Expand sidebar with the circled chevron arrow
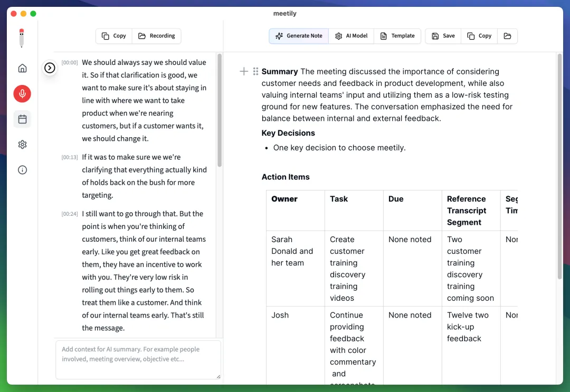 click(x=50, y=68)
